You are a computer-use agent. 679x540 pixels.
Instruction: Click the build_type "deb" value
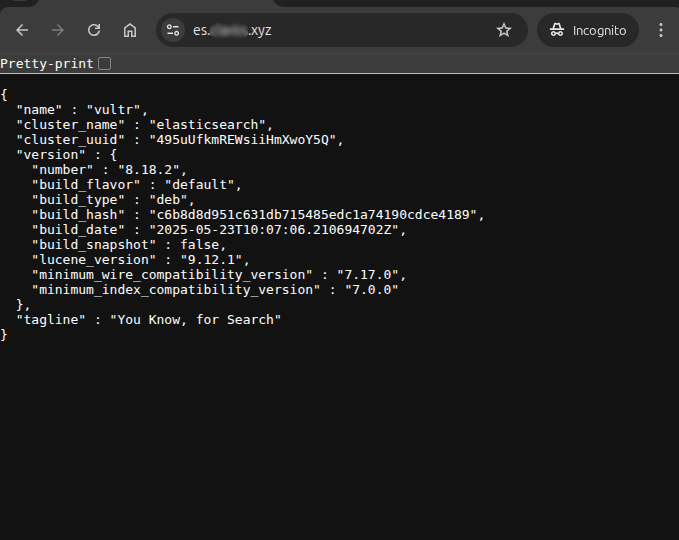tap(168, 200)
